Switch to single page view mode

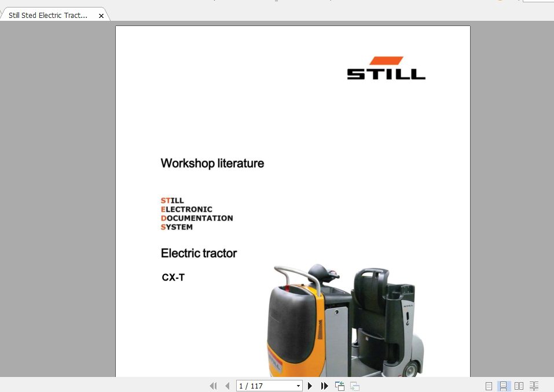pyautogui.click(x=489, y=386)
